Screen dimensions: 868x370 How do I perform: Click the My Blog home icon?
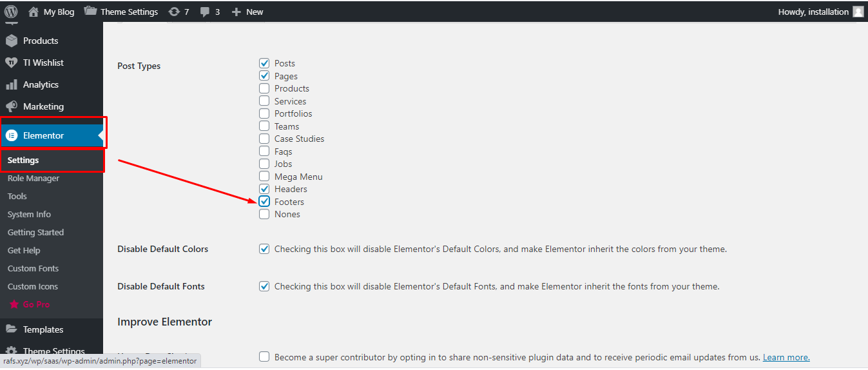(34, 12)
